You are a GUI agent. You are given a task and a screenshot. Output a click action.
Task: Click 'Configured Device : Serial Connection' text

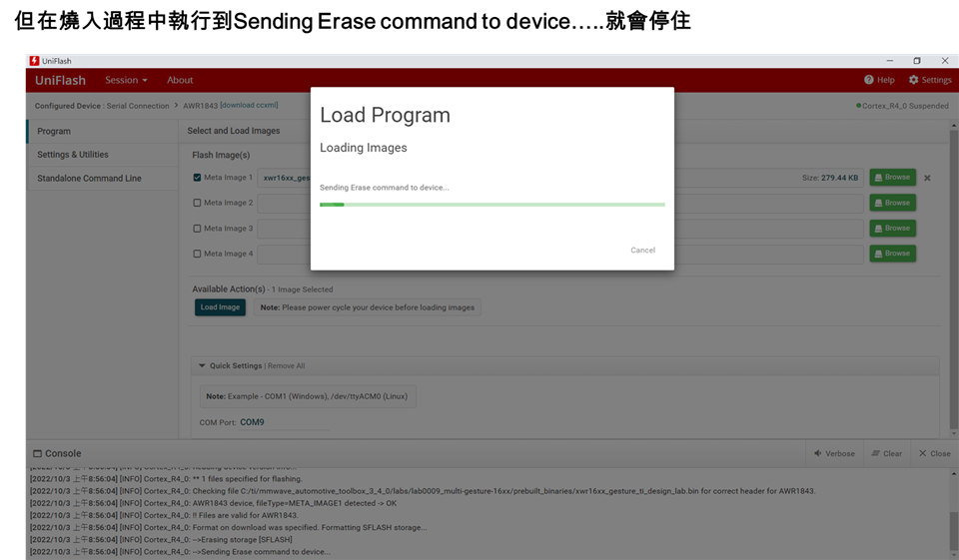click(x=102, y=106)
